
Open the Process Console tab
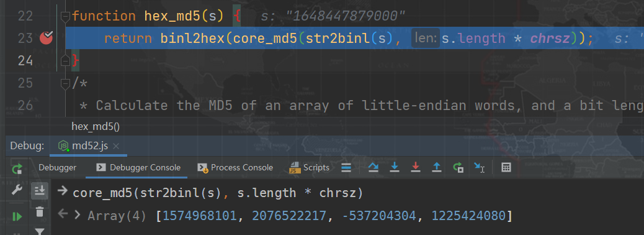tap(235, 167)
